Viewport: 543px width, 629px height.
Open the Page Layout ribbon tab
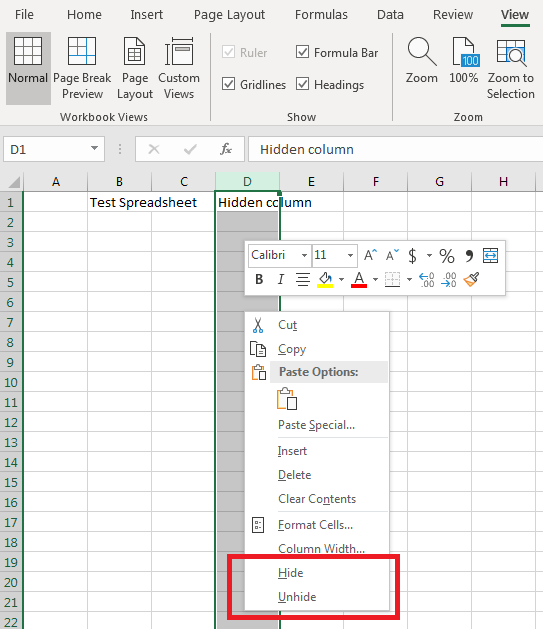coord(229,15)
